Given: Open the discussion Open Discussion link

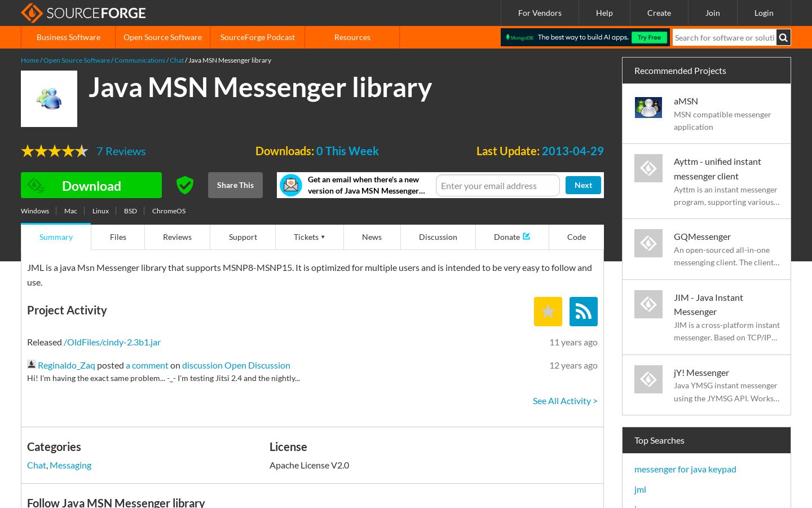Looking at the screenshot, I should tap(236, 365).
